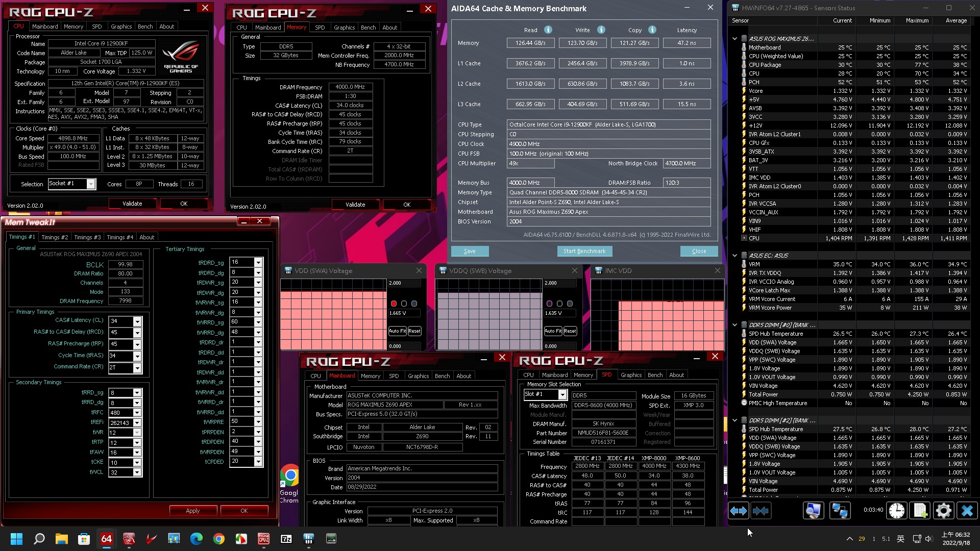Open HWiNFO monitor magnifier search icon
The height and width of the screenshot is (551, 980).
(x=814, y=511)
